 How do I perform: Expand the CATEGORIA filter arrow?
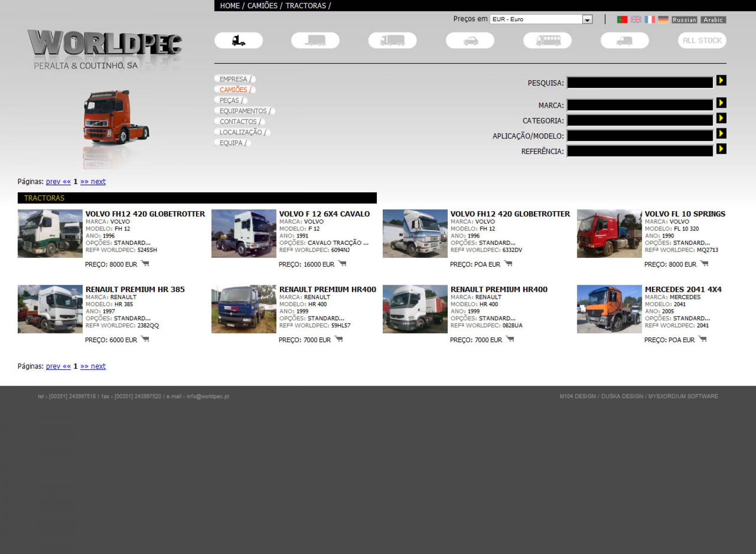coord(721,118)
